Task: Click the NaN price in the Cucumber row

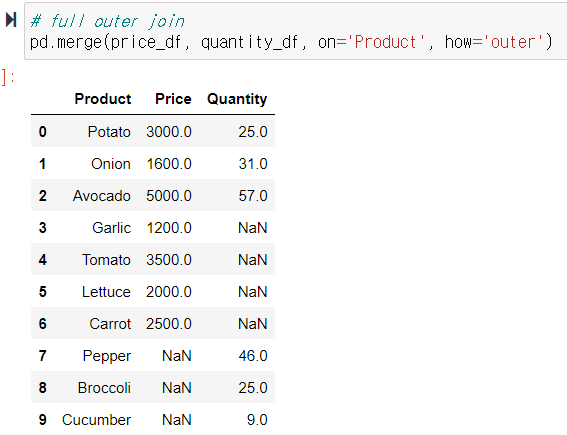Action: point(176,420)
